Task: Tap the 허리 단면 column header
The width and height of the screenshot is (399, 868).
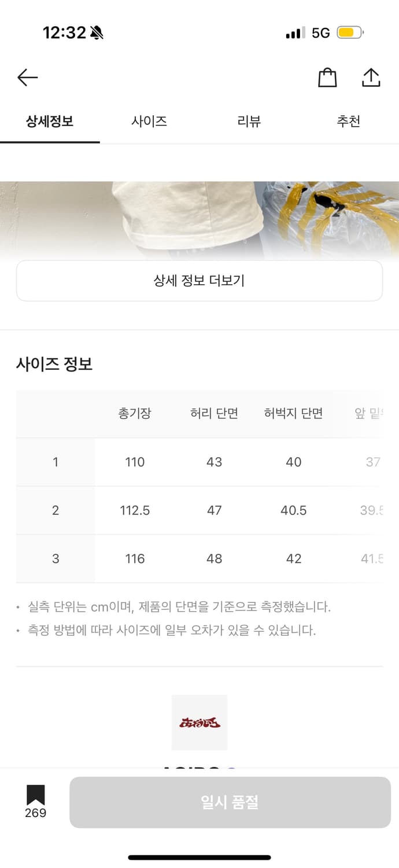Action: [215, 413]
